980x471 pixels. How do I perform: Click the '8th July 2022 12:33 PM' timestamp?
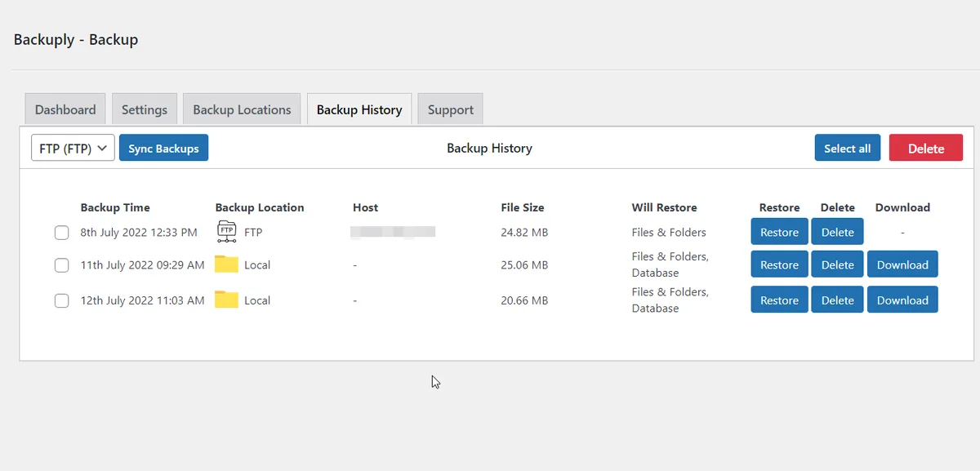click(x=139, y=233)
